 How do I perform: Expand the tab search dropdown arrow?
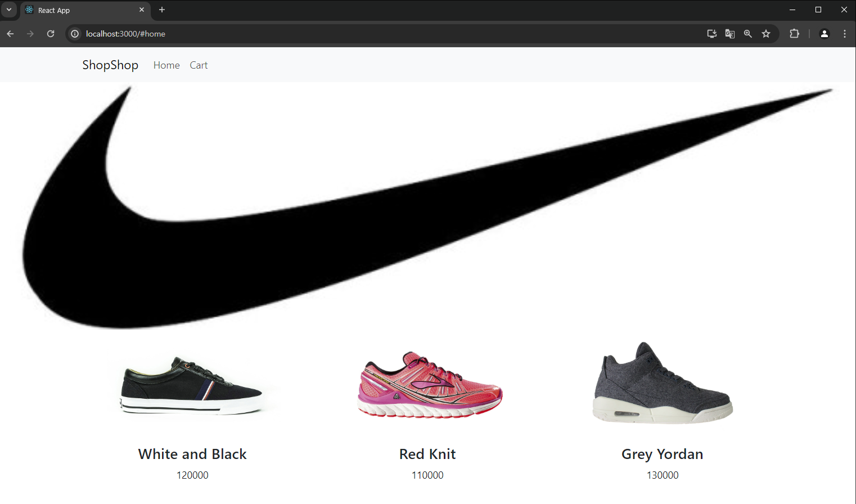pos(9,10)
